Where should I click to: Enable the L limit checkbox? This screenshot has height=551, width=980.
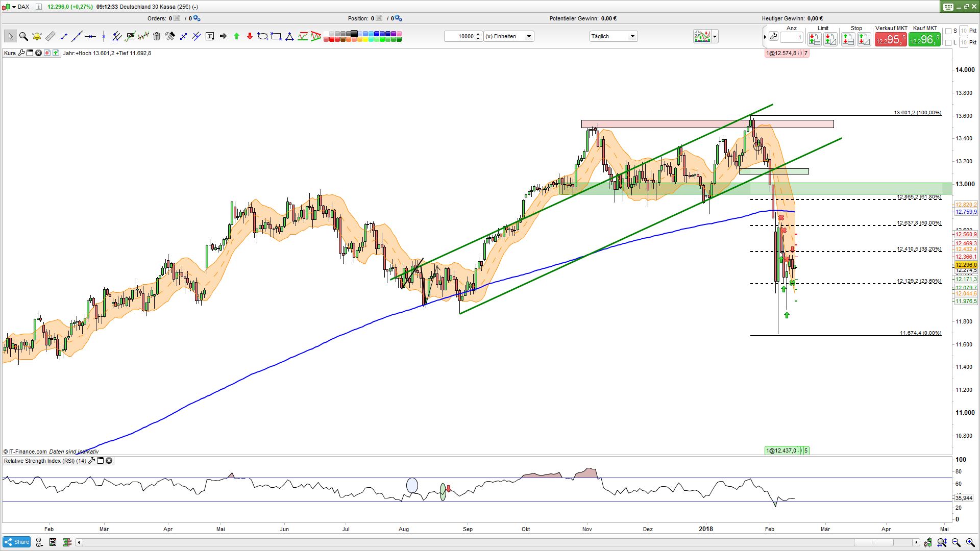(948, 43)
